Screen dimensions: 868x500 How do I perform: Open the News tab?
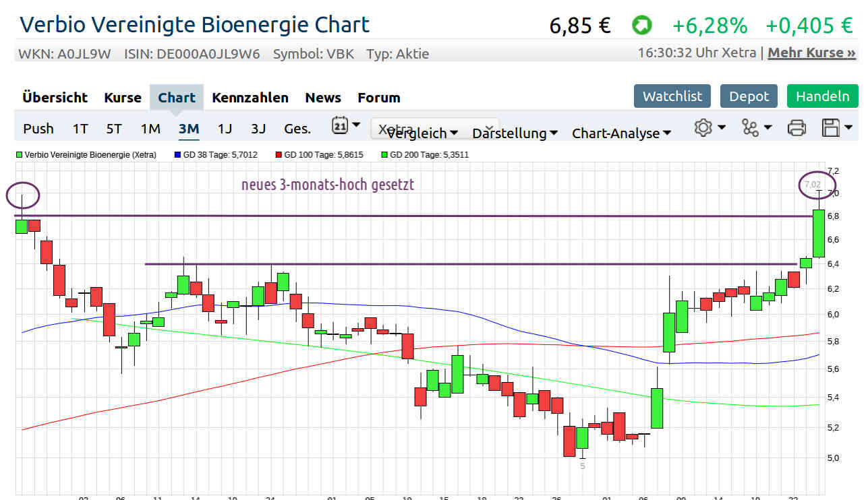click(x=323, y=98)
